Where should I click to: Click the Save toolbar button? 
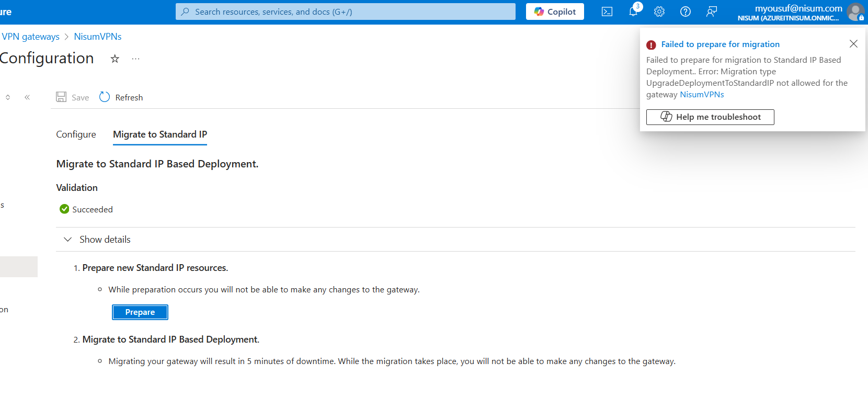click(73, 97)
